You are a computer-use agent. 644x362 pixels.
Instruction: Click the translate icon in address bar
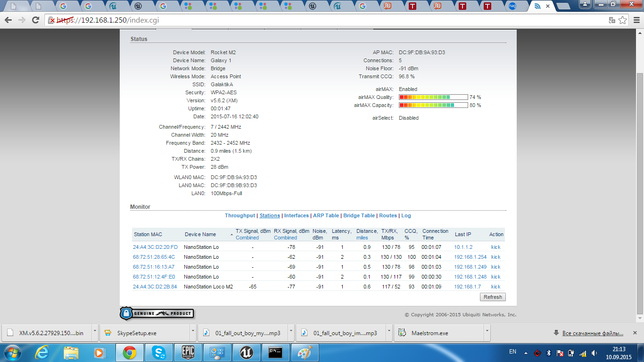click(x=612, y=20)
